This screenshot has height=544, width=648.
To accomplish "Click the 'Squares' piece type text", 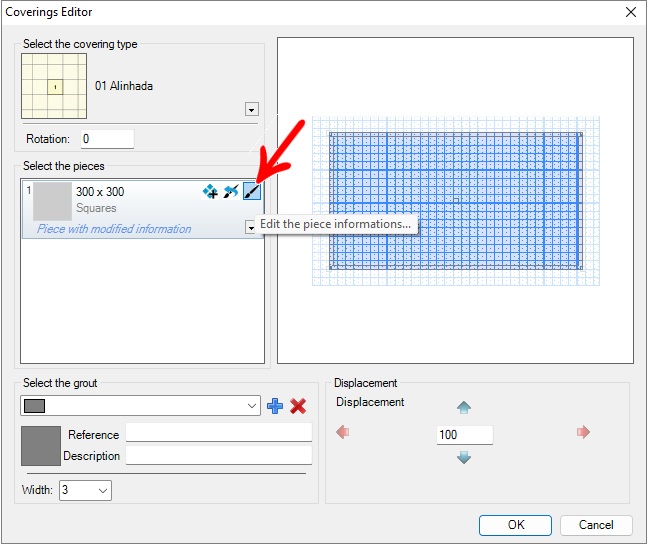I will 96,208.
